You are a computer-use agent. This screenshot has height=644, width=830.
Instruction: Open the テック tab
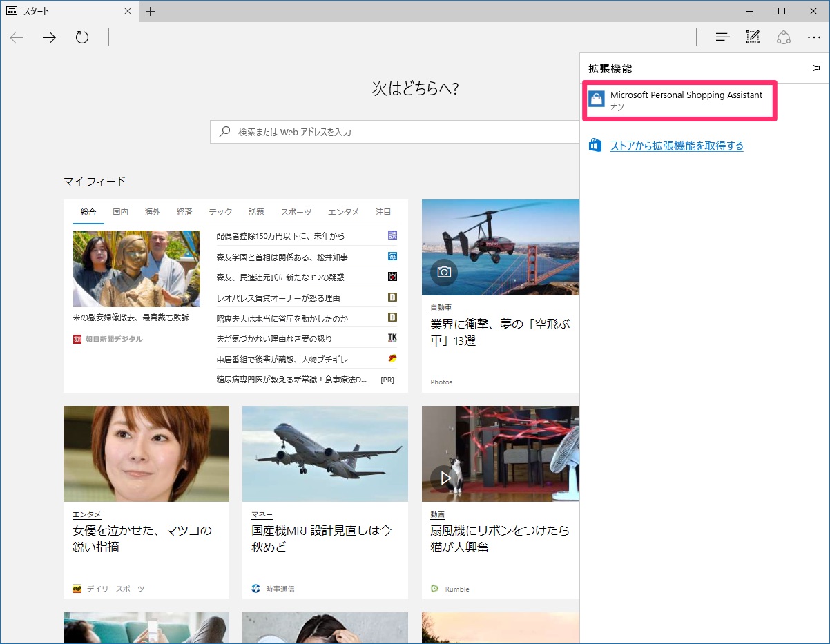click(x=220, y=212)
